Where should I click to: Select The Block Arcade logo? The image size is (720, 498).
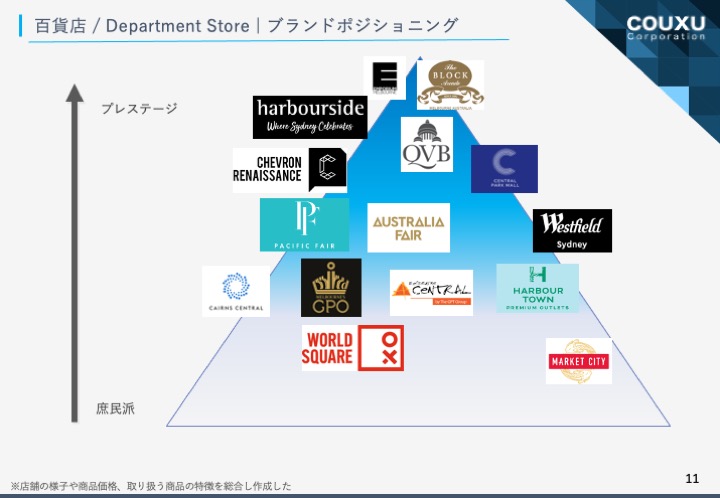(x=450, y=85)
